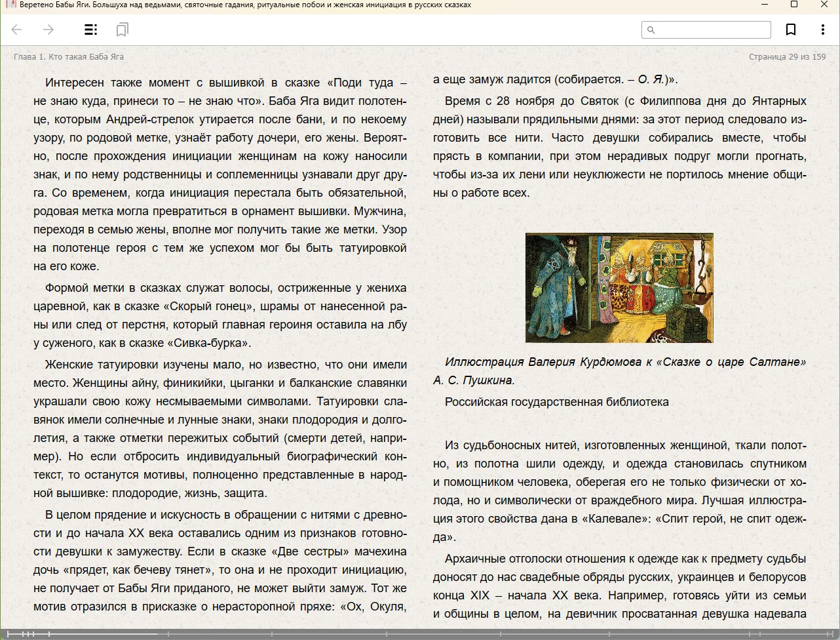Open the Tsar Saltan illustration image
840x640 pixels.
619,287
